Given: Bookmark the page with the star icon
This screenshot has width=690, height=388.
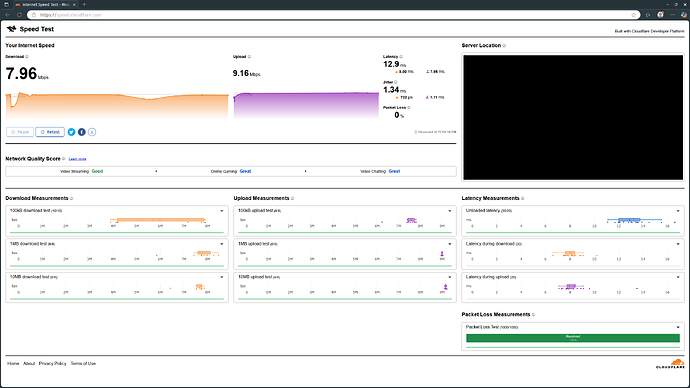Looking at the screenshot, I should pos(634,15).
